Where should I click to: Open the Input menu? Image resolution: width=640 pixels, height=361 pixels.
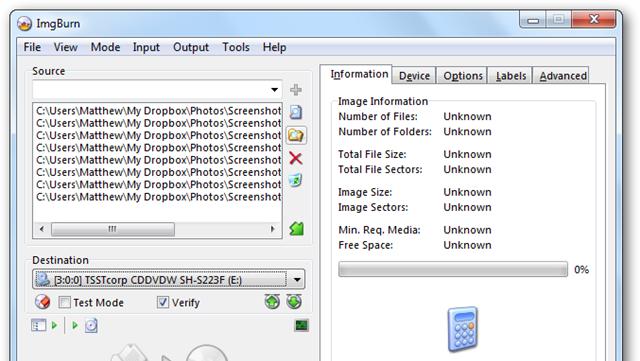point(146,47)
